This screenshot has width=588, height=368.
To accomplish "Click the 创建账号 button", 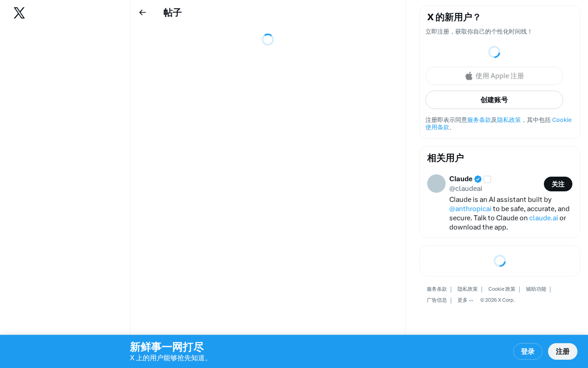I will point(494,100).
